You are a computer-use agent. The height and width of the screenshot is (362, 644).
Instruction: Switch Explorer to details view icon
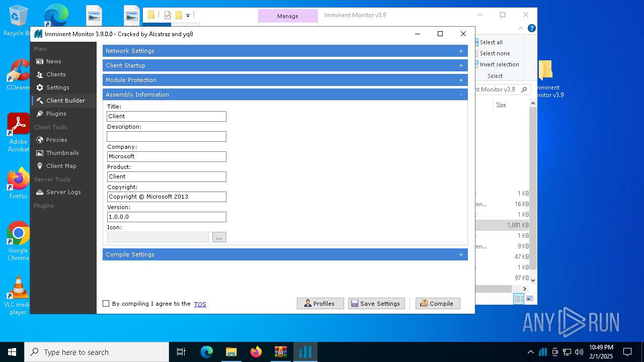click(x=519, y=299)
